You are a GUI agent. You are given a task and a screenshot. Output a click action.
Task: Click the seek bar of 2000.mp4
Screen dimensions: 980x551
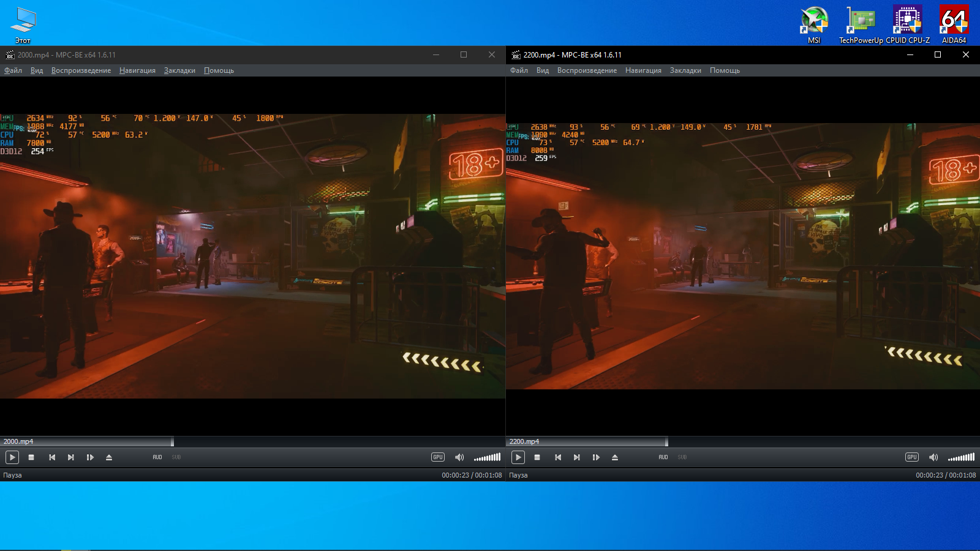click(x=252, y=441)
